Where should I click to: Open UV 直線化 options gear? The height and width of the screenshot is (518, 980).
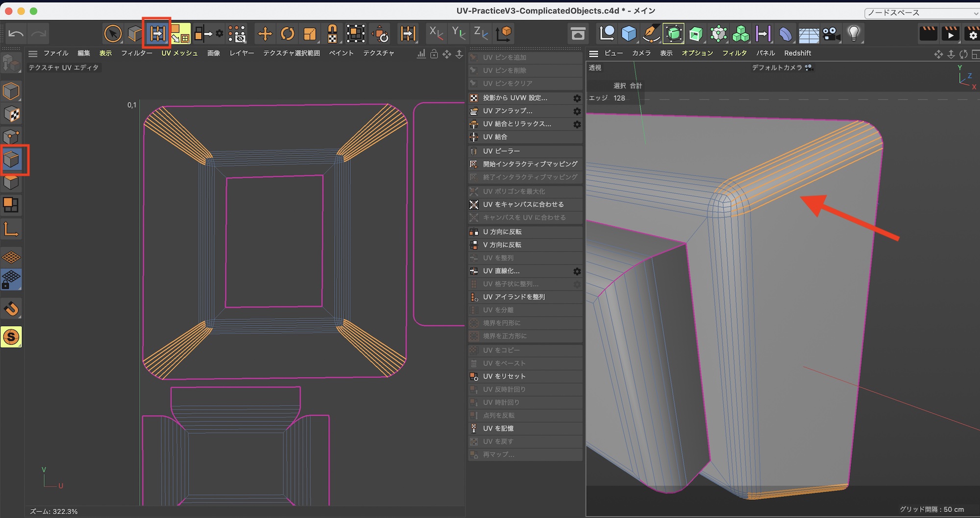click(577, 271)
